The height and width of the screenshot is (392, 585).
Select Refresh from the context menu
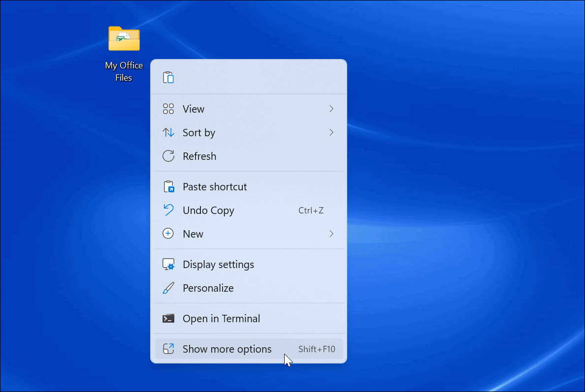pos(199,156)
